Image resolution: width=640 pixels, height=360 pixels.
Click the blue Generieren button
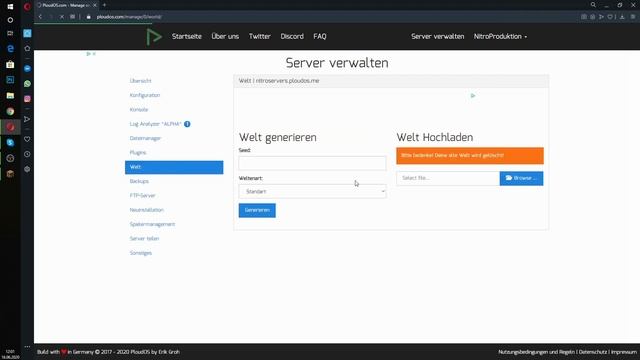(257, 210)
